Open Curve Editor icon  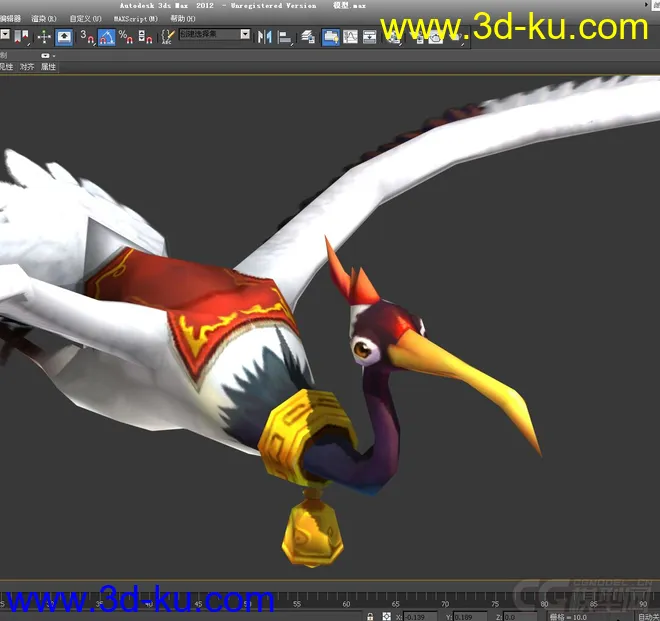(350, 37)
